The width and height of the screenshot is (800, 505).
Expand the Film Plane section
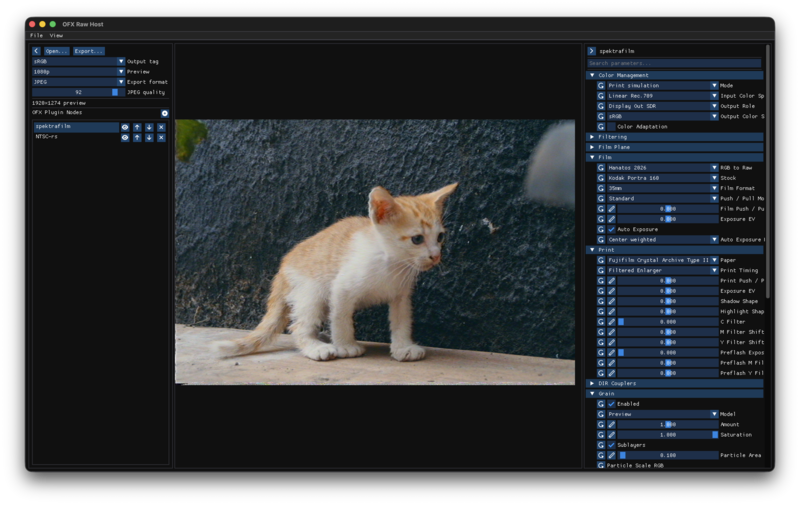click(675, 147)
